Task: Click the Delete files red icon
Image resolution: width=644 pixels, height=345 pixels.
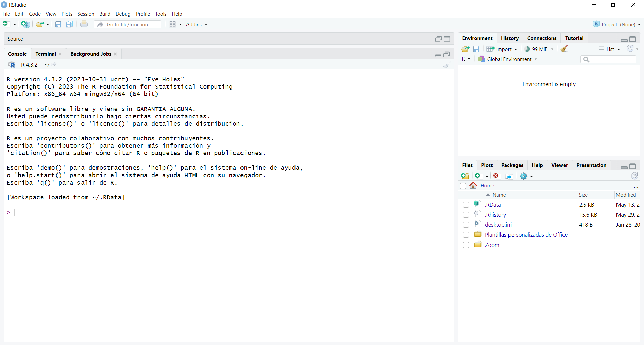Action: [x=496, y=176]
